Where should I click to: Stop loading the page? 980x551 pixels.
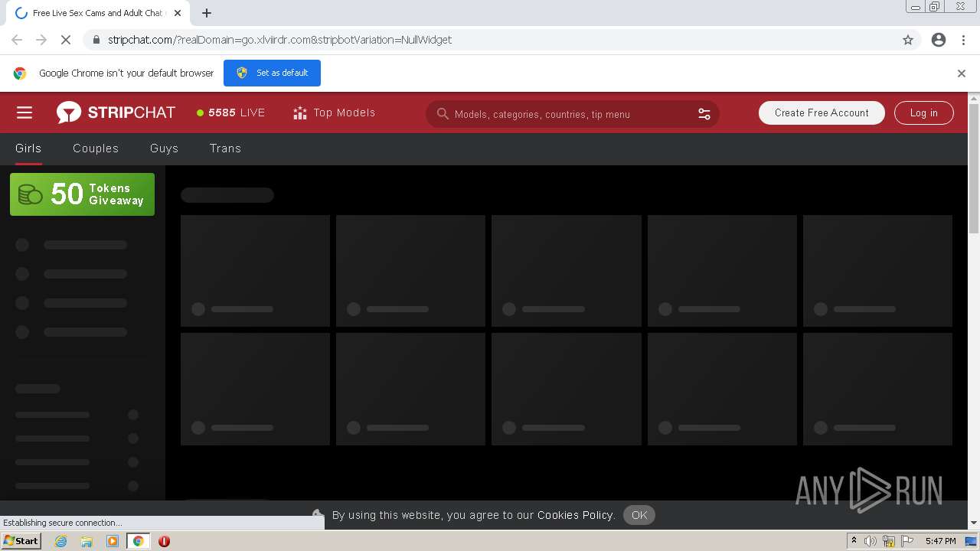click(66, 40)
